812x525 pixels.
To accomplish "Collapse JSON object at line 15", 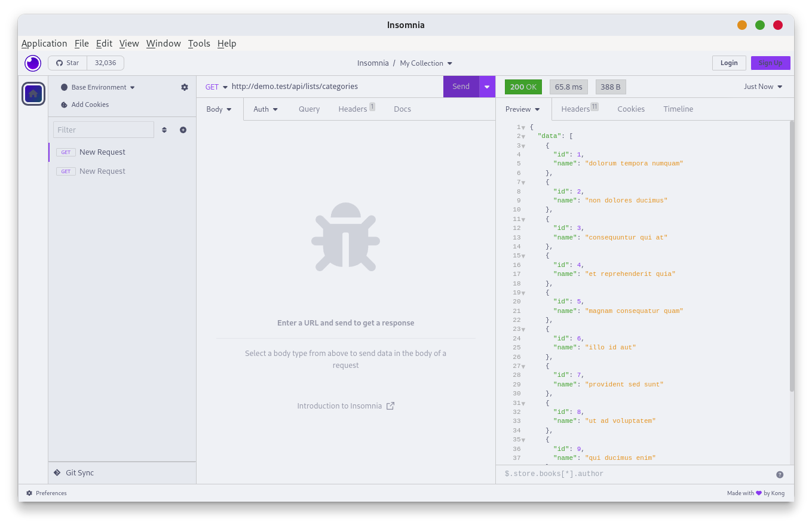I will (523, 256).
